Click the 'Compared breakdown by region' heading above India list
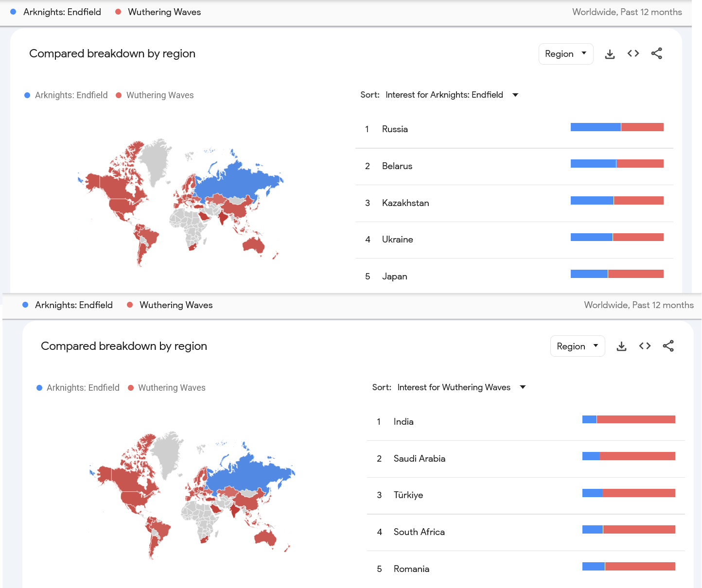This screenshot has height=588, width=702. 124,346
